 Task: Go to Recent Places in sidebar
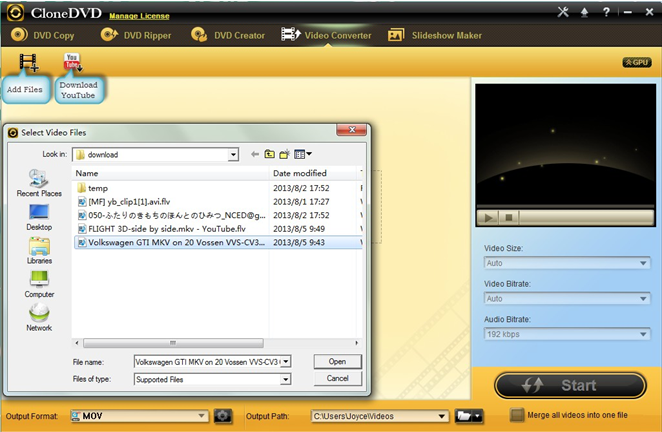coord(39,183)
